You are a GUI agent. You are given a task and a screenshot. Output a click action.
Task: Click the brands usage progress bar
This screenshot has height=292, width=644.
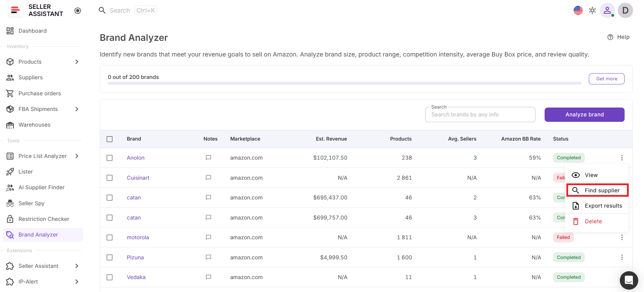(344, 83)
